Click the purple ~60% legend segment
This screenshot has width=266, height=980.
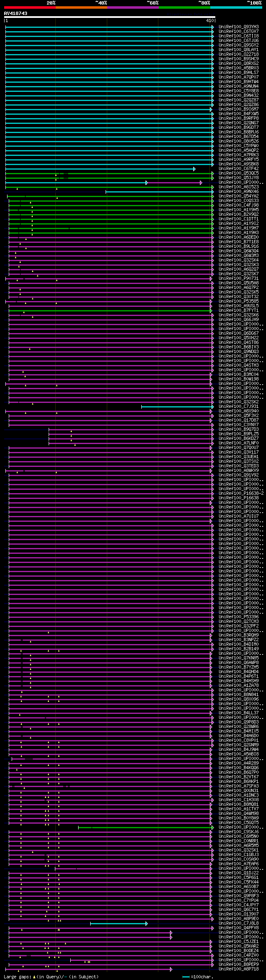point(133,7)
